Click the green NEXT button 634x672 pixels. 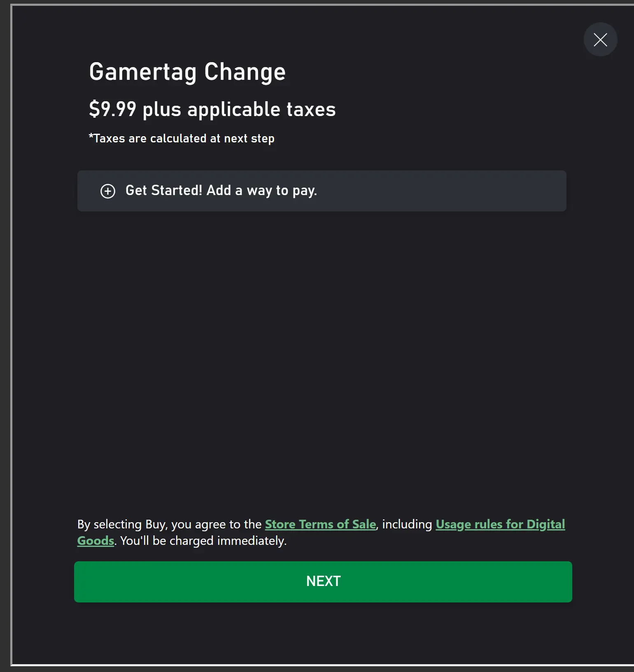click(323, 582)
